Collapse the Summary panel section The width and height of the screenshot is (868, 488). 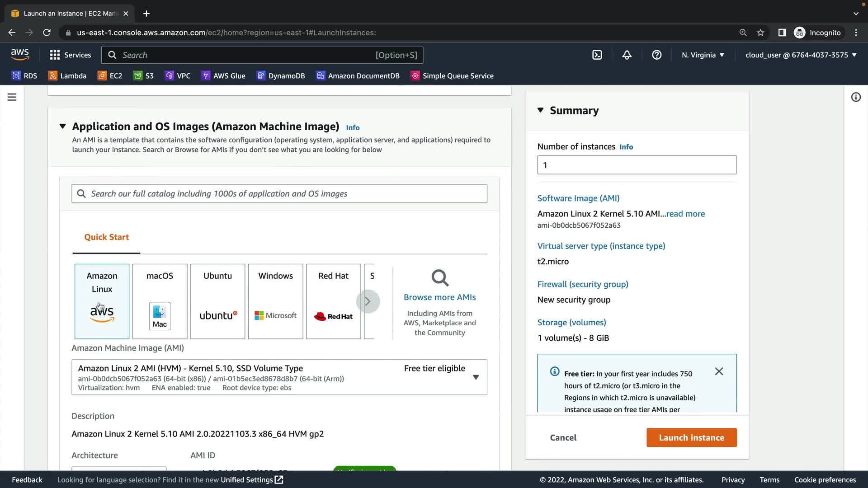540,110
